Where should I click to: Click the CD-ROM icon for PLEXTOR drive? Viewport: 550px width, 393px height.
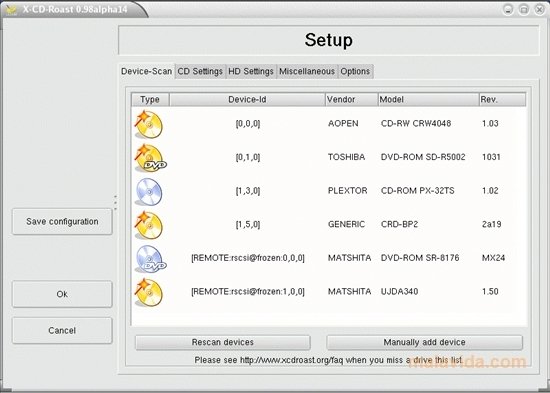149,192
